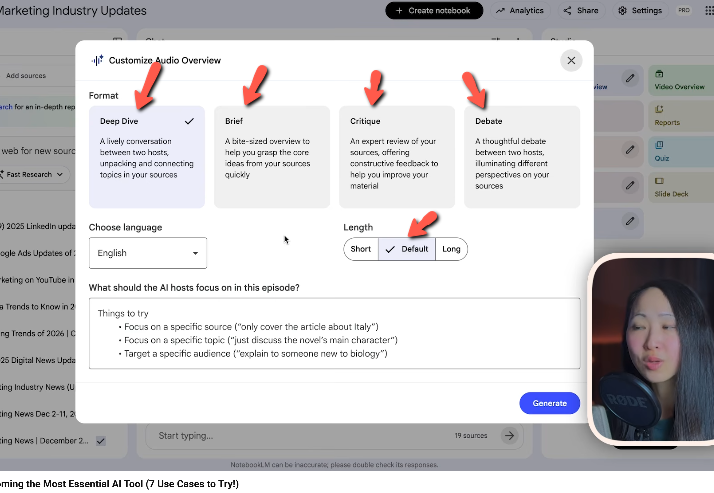Select the Brief format card
This screenshot has width=714, height=493.
[x=272, y=157]
